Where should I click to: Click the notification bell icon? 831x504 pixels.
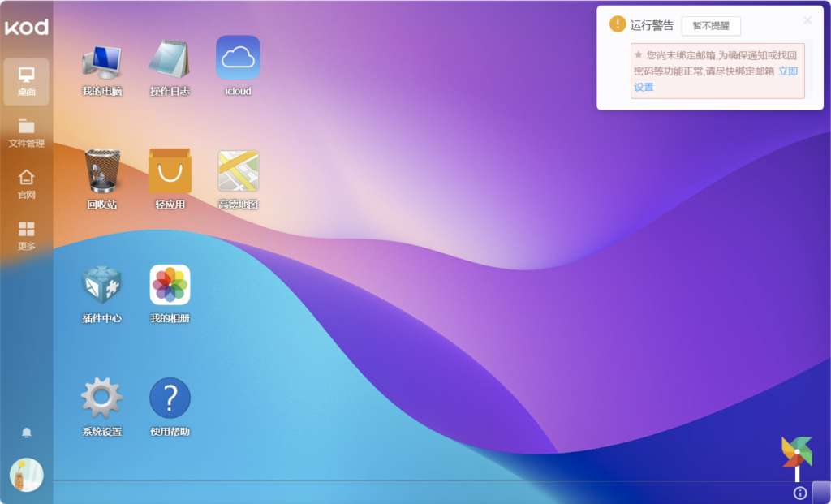26,433
